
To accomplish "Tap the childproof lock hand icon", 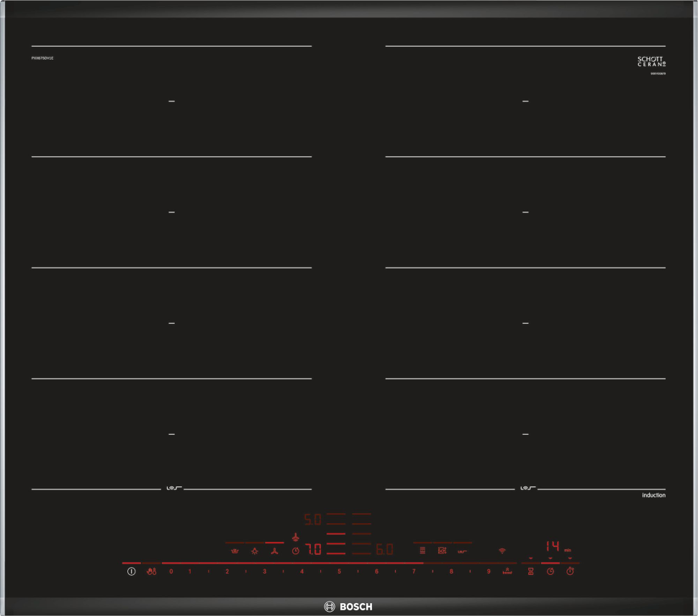I will 151,571.
